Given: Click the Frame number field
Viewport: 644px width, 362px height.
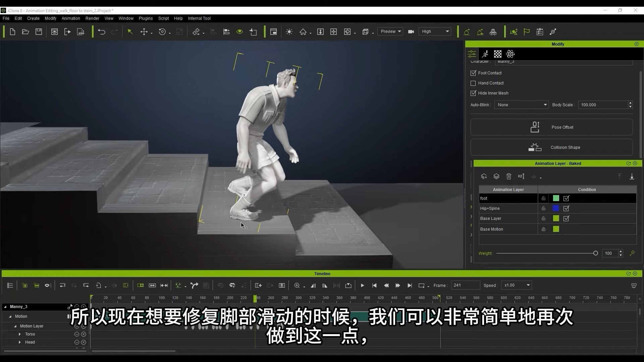Looking at the screenshot, I should coord(465,285).
